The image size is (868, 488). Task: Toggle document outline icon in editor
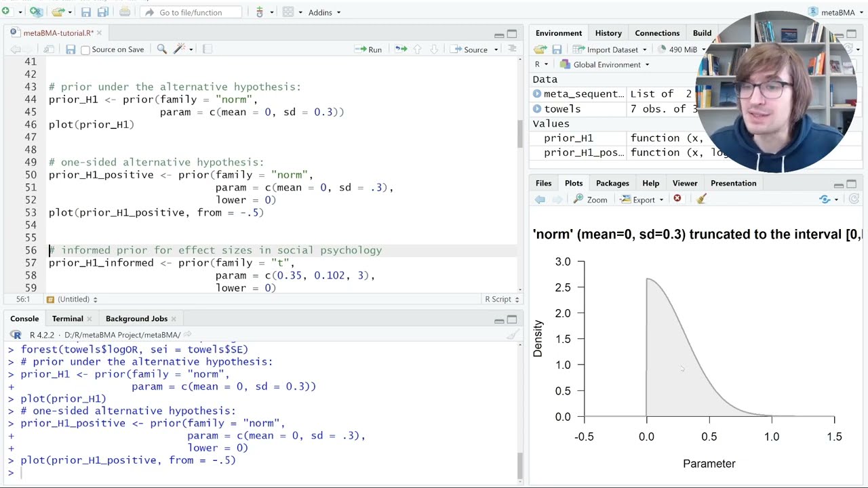tap(512, 49)
